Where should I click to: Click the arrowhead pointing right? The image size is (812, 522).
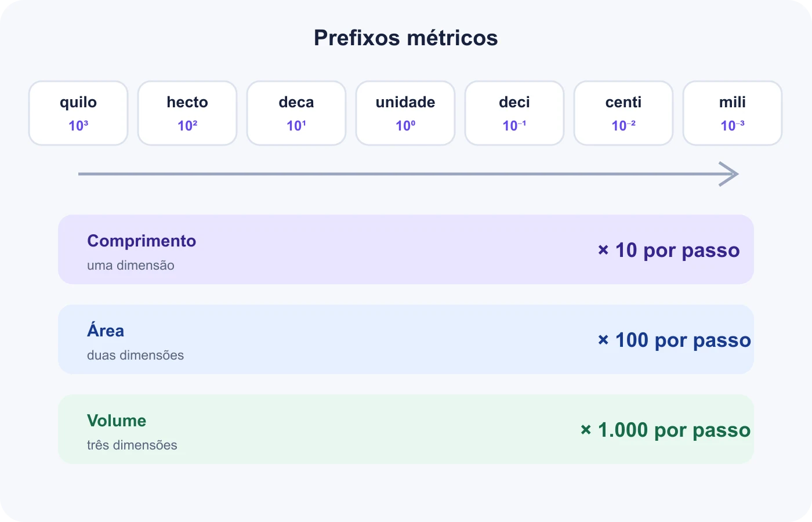(x=729, y=174)
